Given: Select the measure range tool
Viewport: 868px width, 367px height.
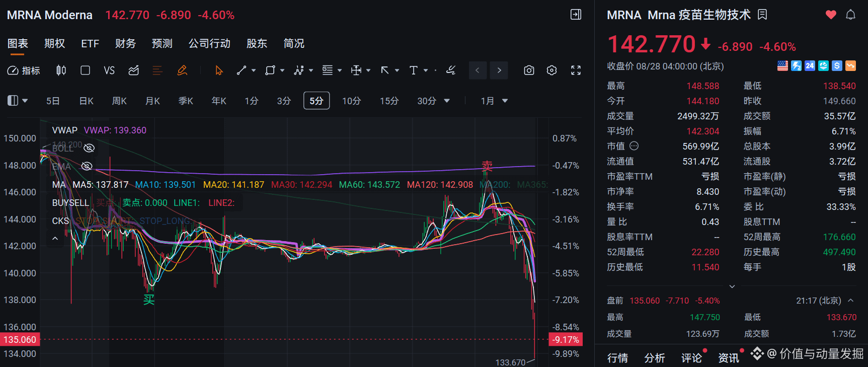Looking at the screenshot, I should pos(356,70).
